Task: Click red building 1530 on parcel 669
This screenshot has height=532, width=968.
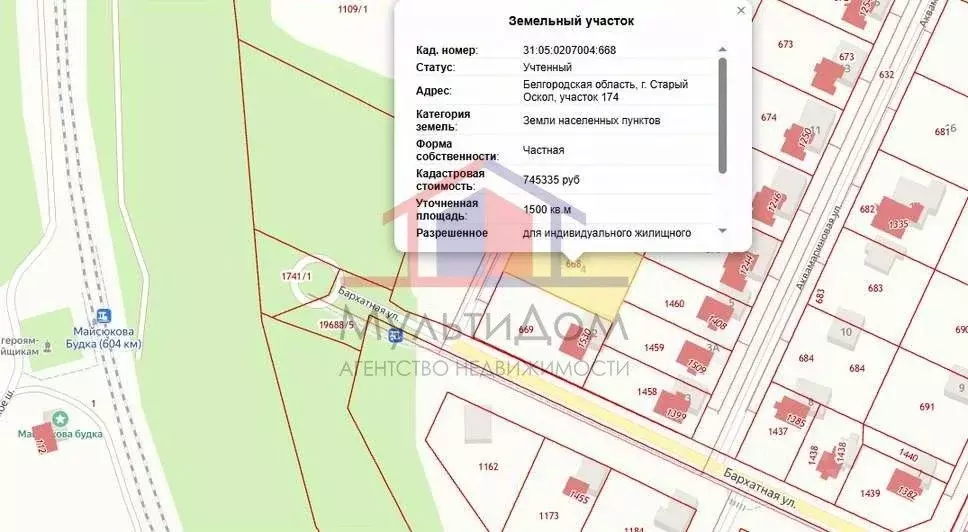Action: coord(576,341)
